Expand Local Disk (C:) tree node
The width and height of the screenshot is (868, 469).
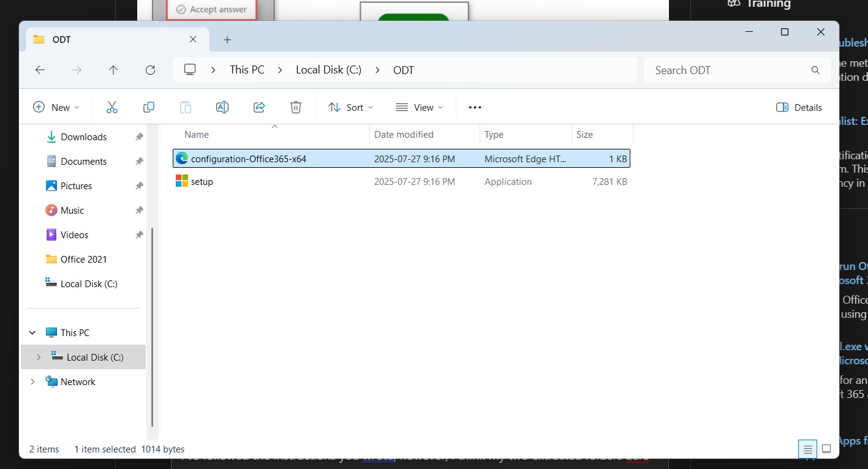39,357
